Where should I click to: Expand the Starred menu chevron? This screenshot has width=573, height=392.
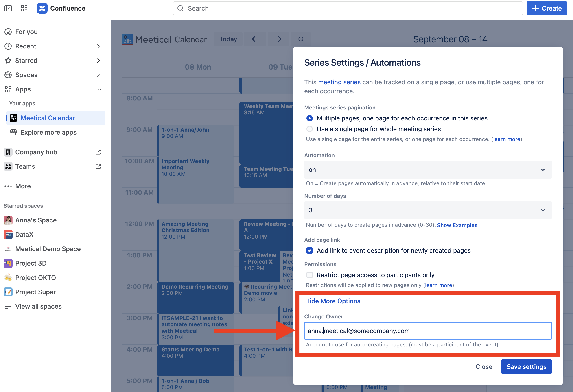98,60
